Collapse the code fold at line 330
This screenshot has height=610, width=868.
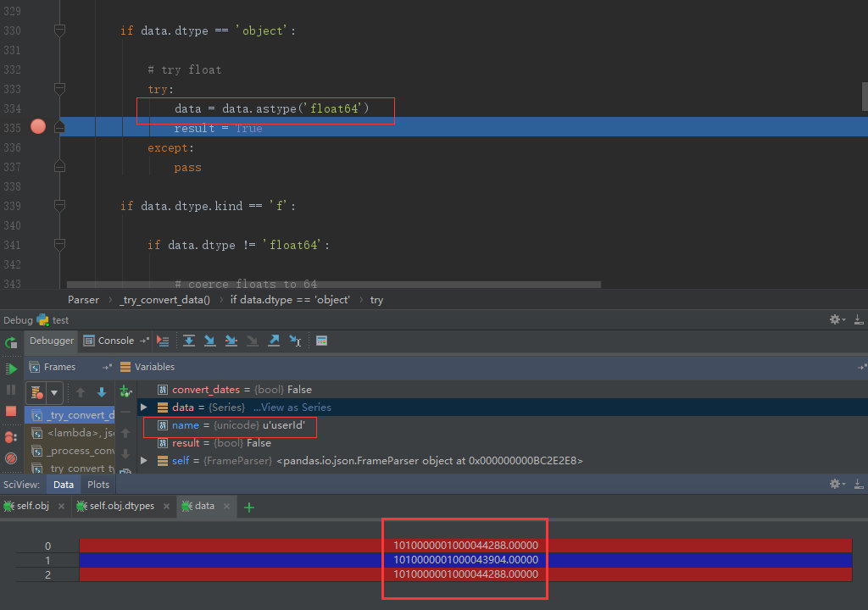pos(59,30)
